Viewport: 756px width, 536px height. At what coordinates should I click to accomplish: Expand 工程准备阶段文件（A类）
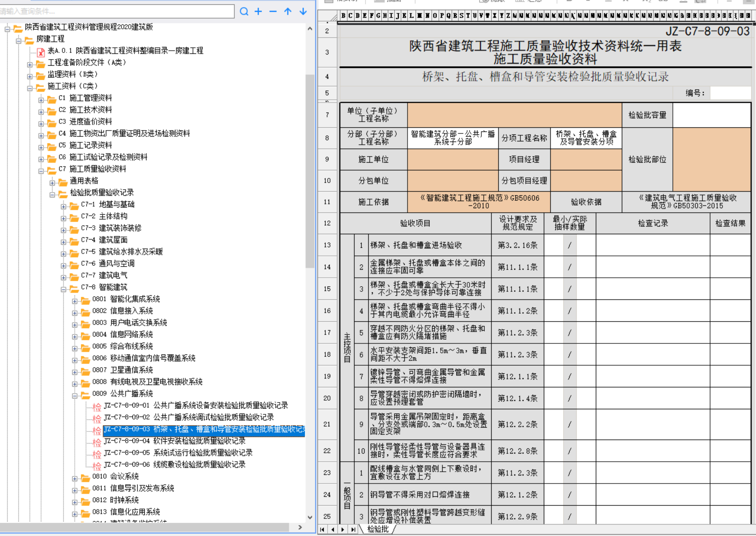click(30, 64)
